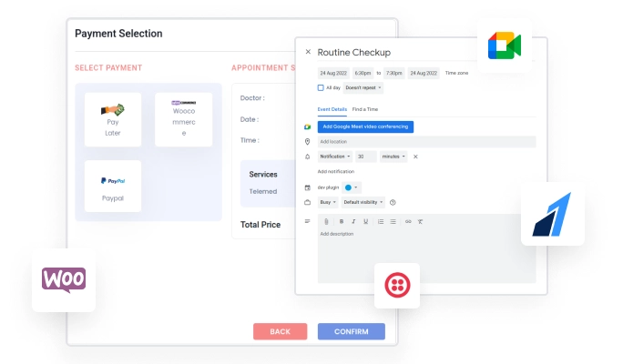Open the event color picker dropdown
Viewport: 623px width, 364px height.
(x=352, y=187)
